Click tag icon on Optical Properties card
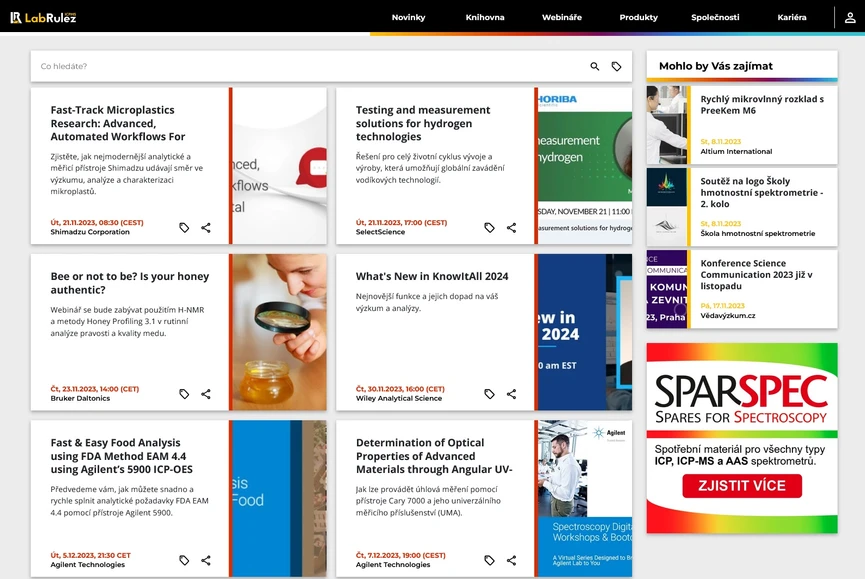Image resolution: width=865 pixels, height=579 pixels. pos(489,560)
